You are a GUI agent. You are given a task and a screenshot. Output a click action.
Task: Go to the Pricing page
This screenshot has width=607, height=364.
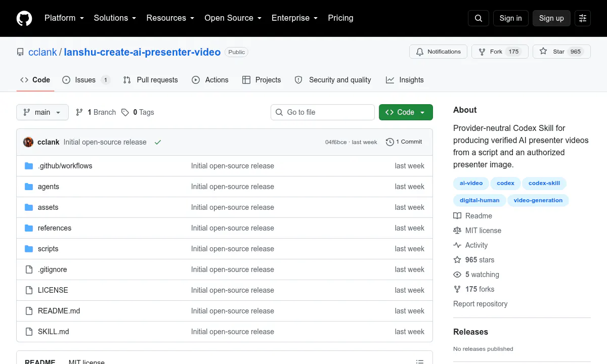coord(340,18)
